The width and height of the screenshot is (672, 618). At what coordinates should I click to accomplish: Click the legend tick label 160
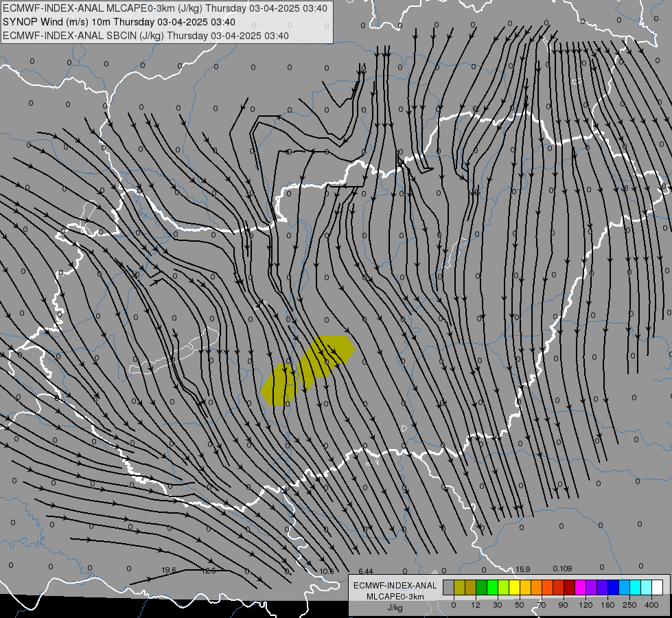point(607,605)
